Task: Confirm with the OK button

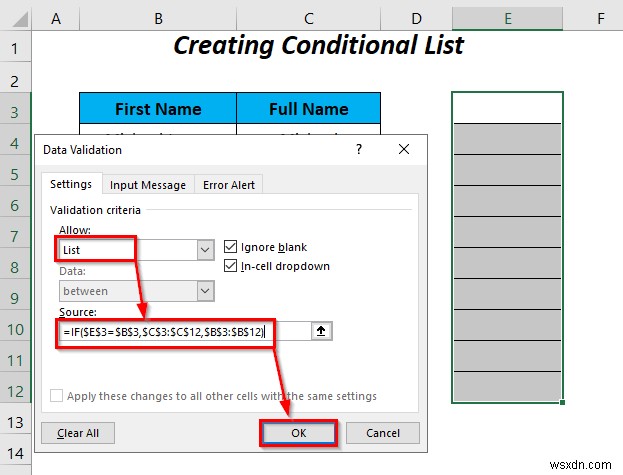Action: pos(299,433)
